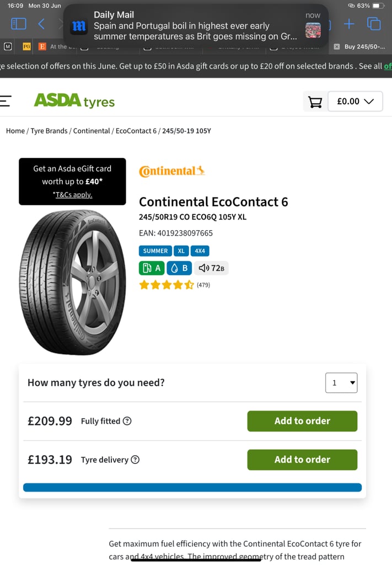Screen dimensions: 392x565
Task: Select the wet grip B rating badge
Action: pos(178,268)
